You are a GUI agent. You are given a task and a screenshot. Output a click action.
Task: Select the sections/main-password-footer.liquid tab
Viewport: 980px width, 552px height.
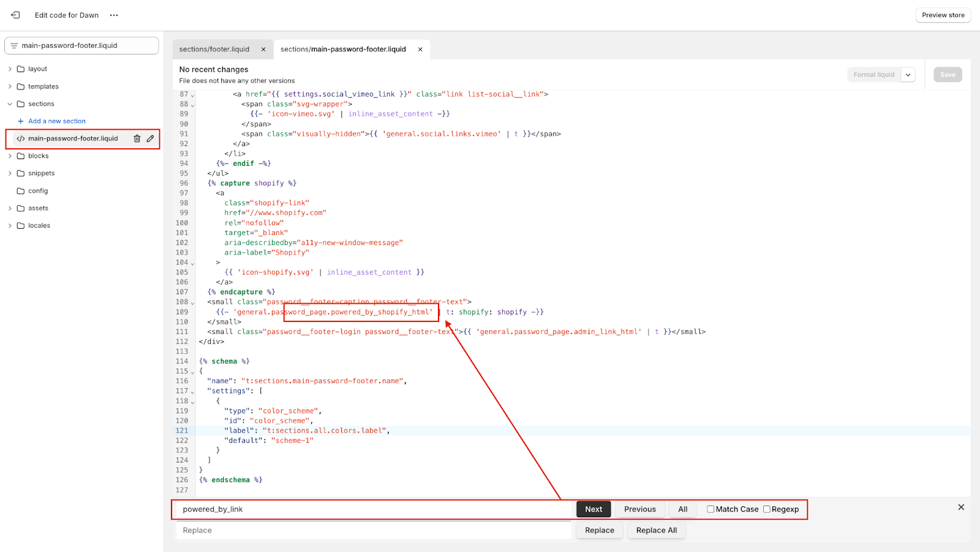pyautogui.click(x=343, y=50)
